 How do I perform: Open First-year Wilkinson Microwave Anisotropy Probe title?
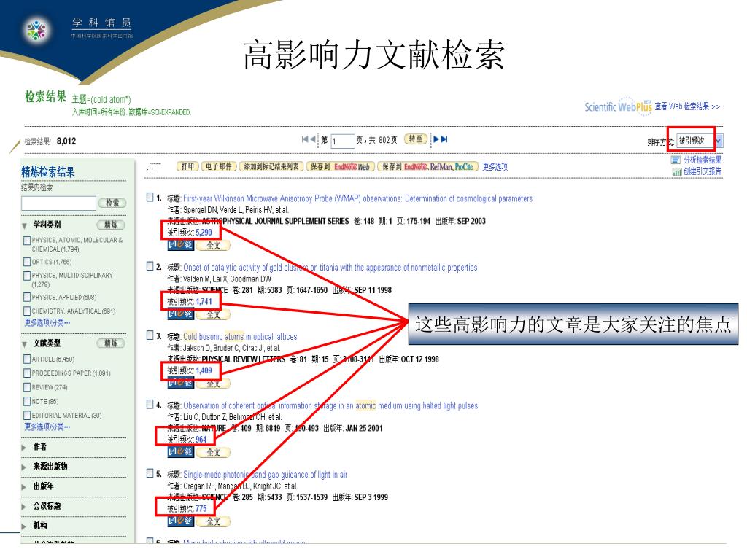(x=357, y=198)
